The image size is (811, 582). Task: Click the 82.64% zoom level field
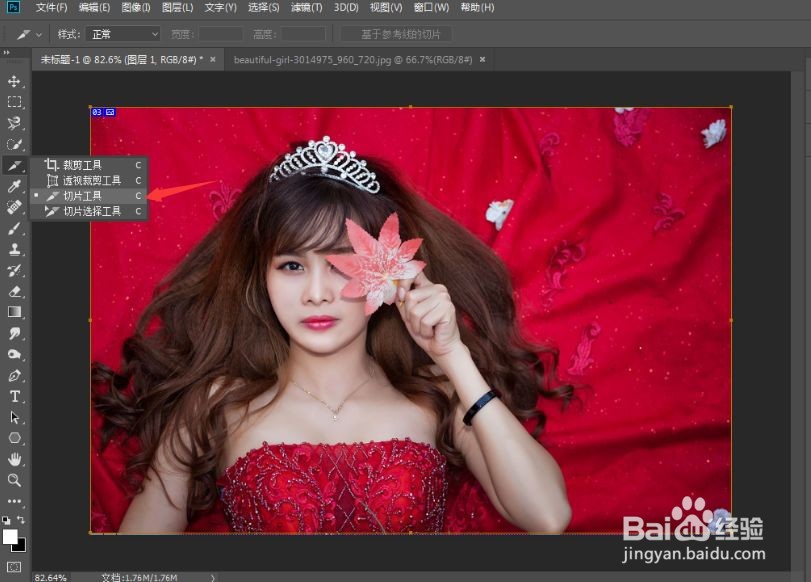pyautogui.click(x=51, y=577)
